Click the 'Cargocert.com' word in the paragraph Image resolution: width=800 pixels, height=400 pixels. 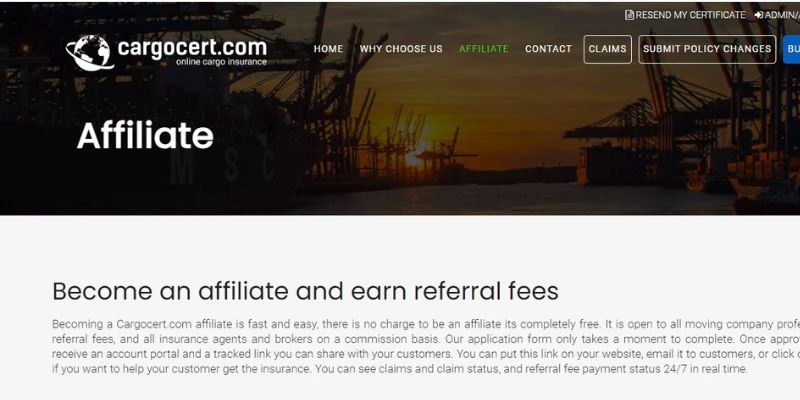pos(154,324)
